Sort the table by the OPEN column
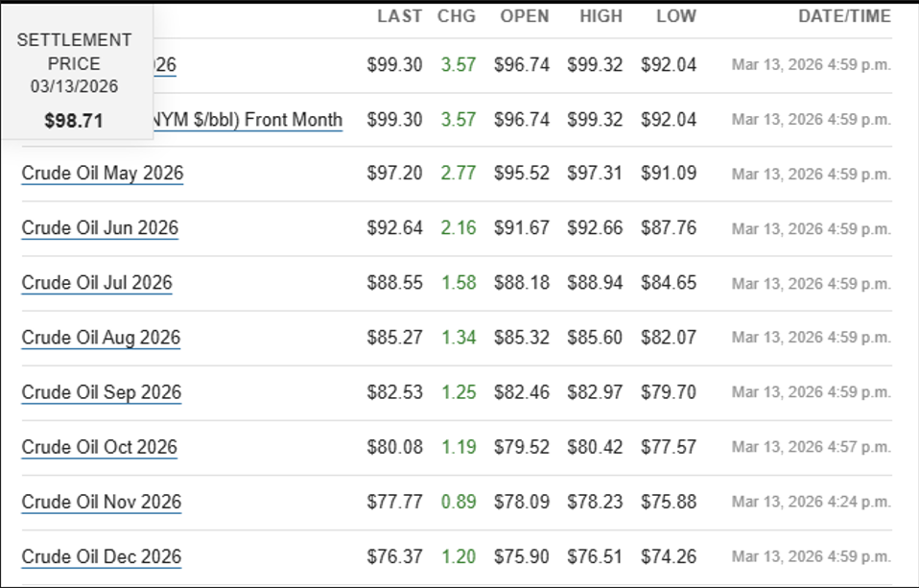Viewport: 919px width, 588px height. [523, 16]
